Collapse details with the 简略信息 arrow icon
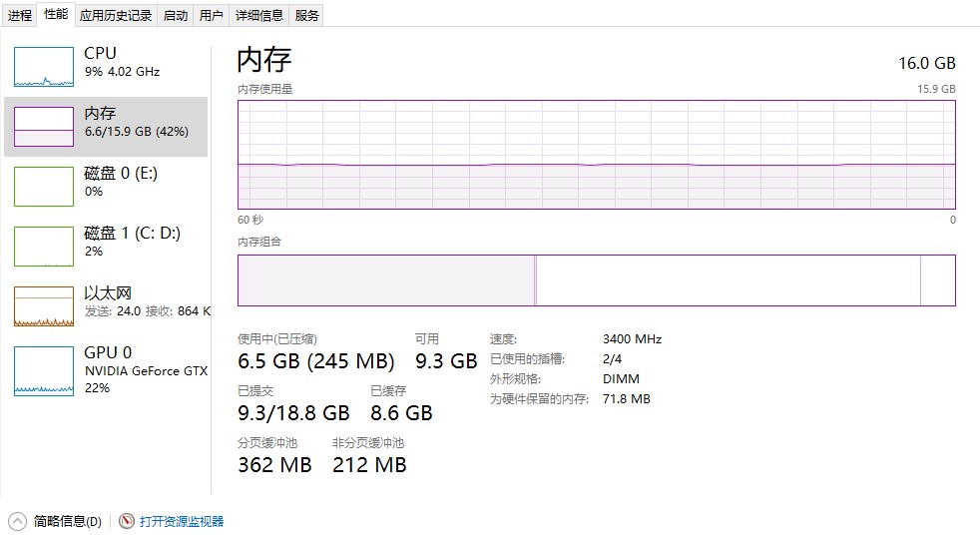The width and height of the screenshot is (980, 546). pyautogui.click(x=17, y=521)
